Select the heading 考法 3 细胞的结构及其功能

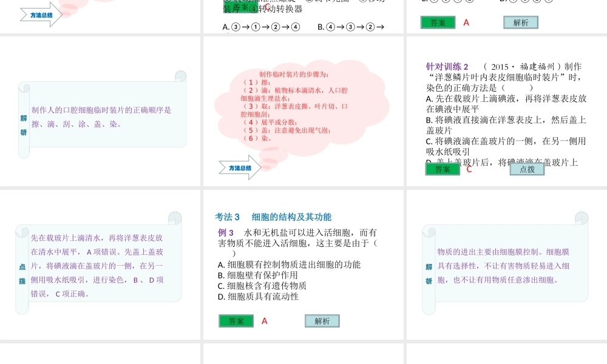click(273, 217)
